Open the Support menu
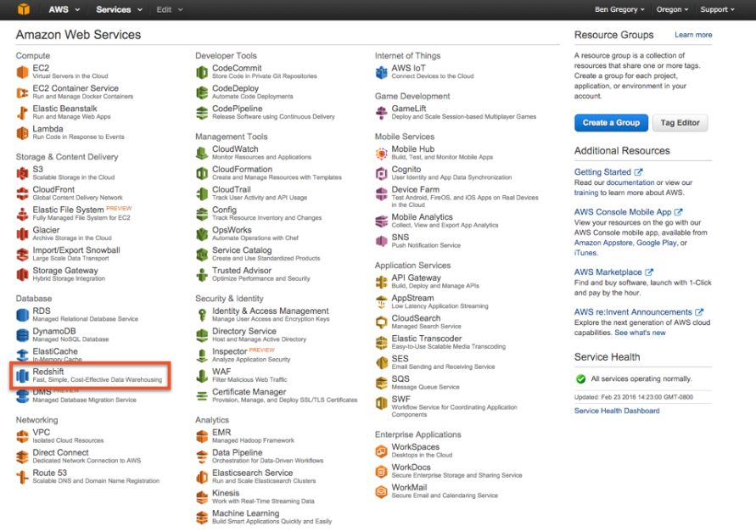The height and width of the screenshot is (532, 756). [718, 9]
